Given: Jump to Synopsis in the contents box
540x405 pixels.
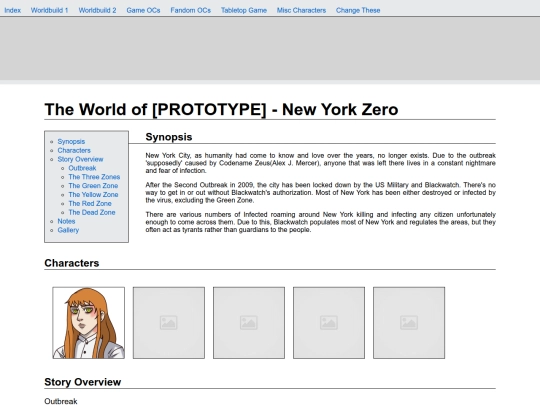Looking at the screenshot, I should pyautogui.click(x=71, y=142).
